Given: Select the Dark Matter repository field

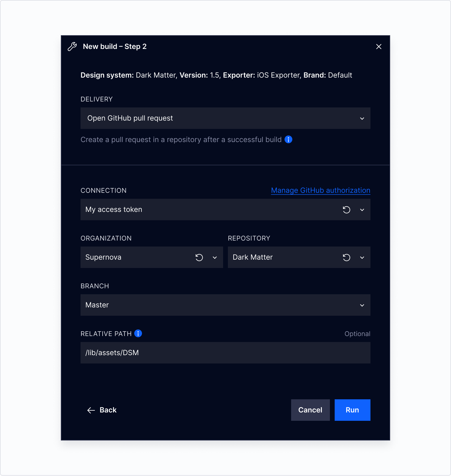Looking at the screenshot, I should (299, 257).
